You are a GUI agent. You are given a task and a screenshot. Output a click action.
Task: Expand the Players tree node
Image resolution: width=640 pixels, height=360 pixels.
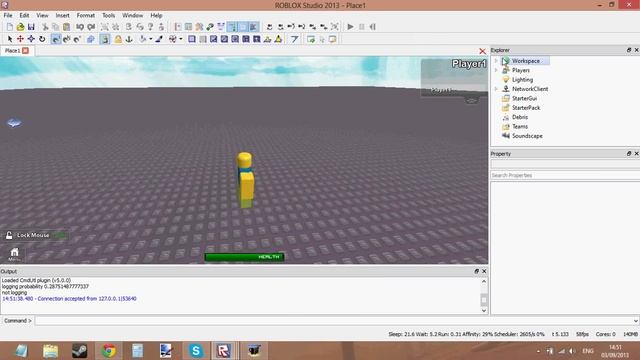tap(496, 70)
